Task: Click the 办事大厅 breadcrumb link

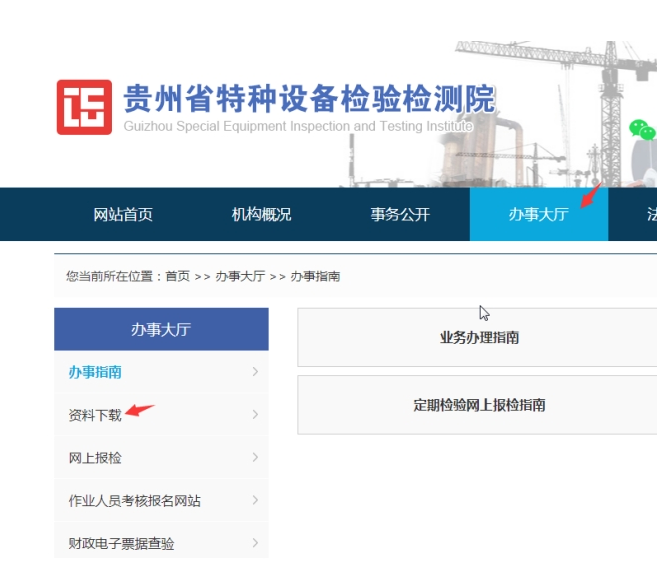Action: click(x=240, y=276)
